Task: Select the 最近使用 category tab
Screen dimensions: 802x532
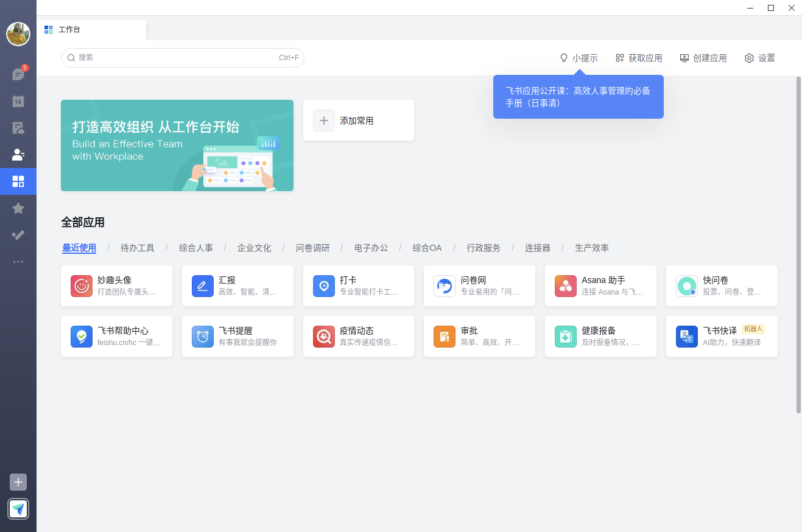Action: pyautogui.click(x=79, y=248)
